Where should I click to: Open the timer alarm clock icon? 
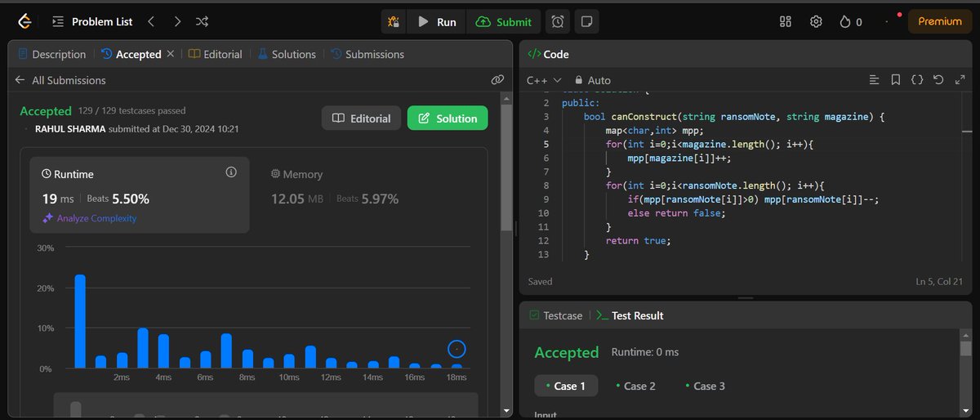[557, 22]
